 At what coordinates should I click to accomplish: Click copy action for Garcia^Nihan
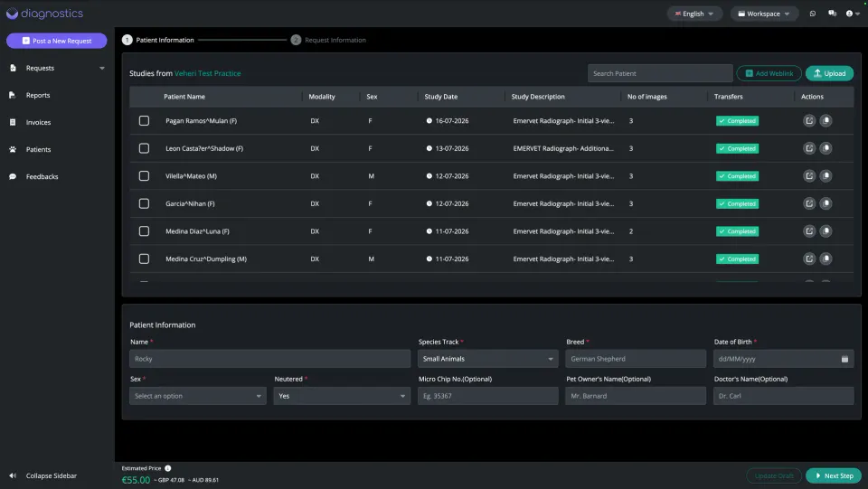click(826, 203)
